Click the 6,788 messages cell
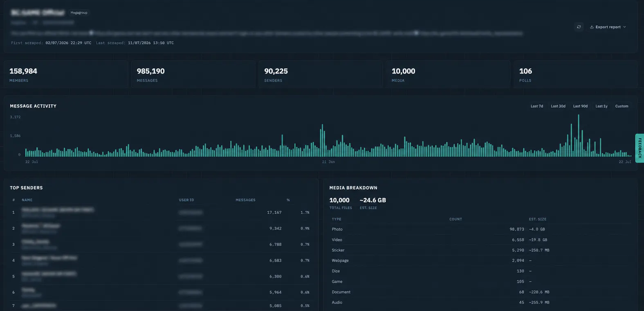644x311 pixels. pyautogui.click(x=275, y=244)
